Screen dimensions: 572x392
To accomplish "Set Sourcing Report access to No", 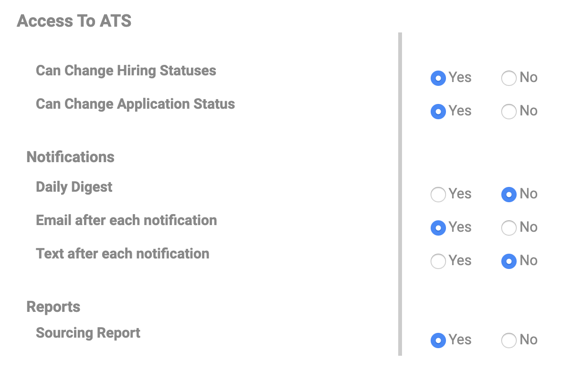I will point(508,340).
